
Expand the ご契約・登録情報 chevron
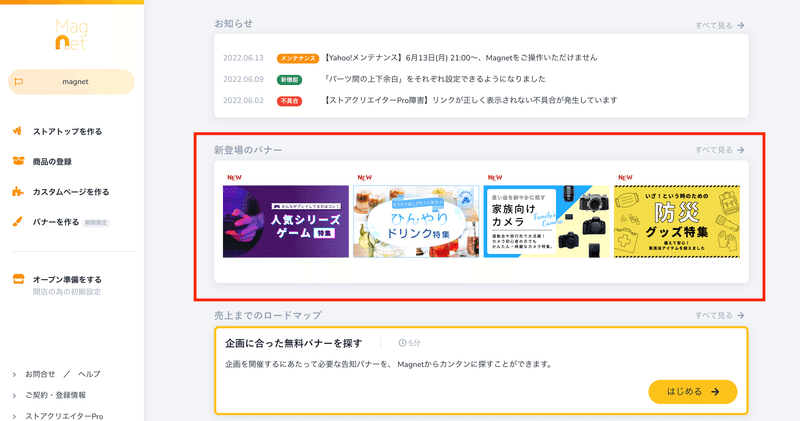pos(14,395)
